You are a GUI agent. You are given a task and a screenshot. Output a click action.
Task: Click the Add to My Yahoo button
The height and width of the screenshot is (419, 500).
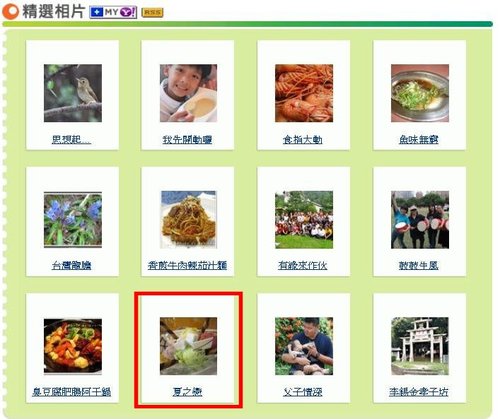tap(113, 13)
